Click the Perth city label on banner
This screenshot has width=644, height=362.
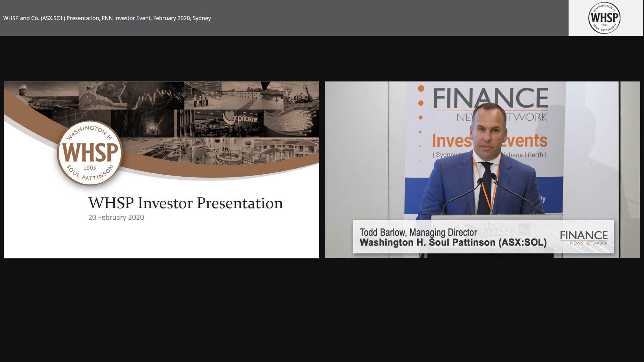tap(535, 155)
